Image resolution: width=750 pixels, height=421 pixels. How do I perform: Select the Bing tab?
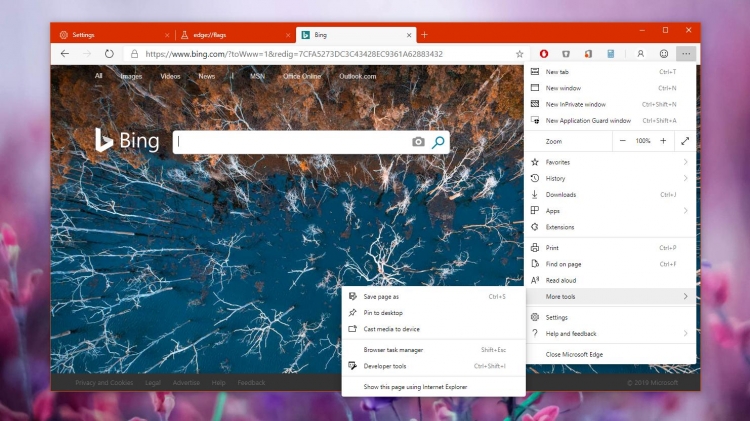[356, 35]
